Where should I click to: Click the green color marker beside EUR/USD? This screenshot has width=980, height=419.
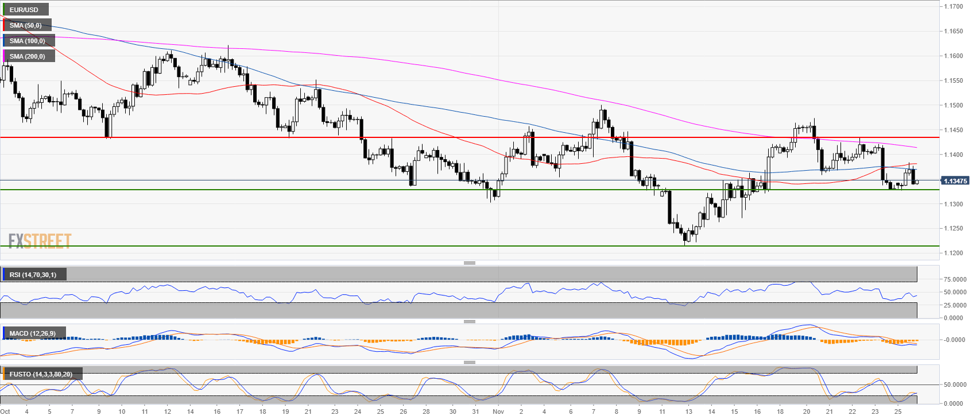[4, 10]
